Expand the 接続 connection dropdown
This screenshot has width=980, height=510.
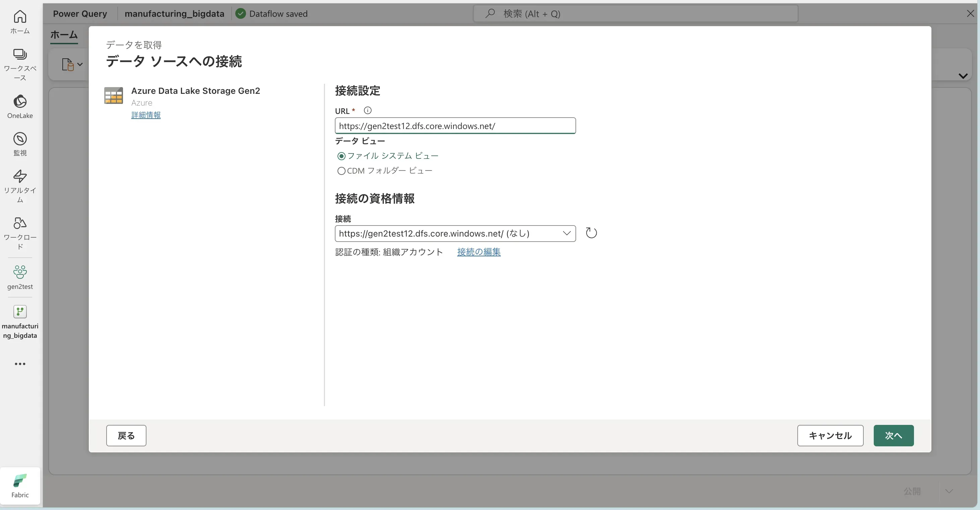coord(566,233)
